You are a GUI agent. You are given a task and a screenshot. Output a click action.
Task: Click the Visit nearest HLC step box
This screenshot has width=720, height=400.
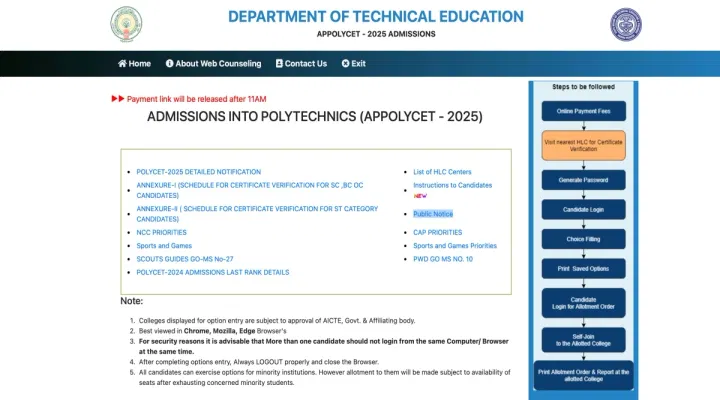click(583, 145)
